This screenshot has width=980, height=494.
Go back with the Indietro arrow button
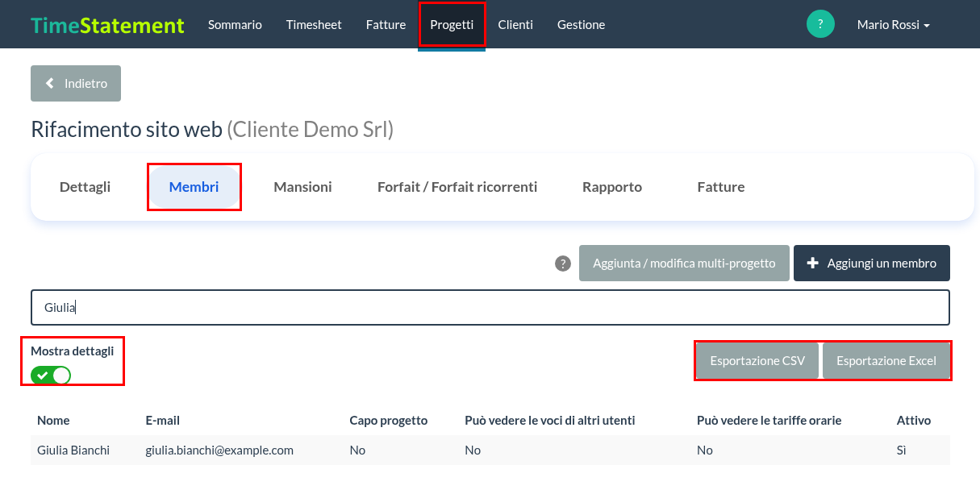pos(76,84)
